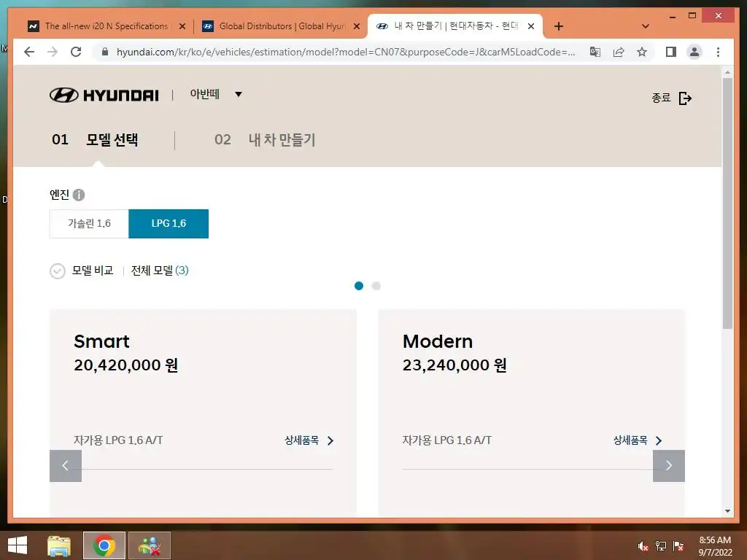The height and width of the screenshot is (560, 747).
Task: Open a new tab with plus button
Action: [x=559, y=27]
